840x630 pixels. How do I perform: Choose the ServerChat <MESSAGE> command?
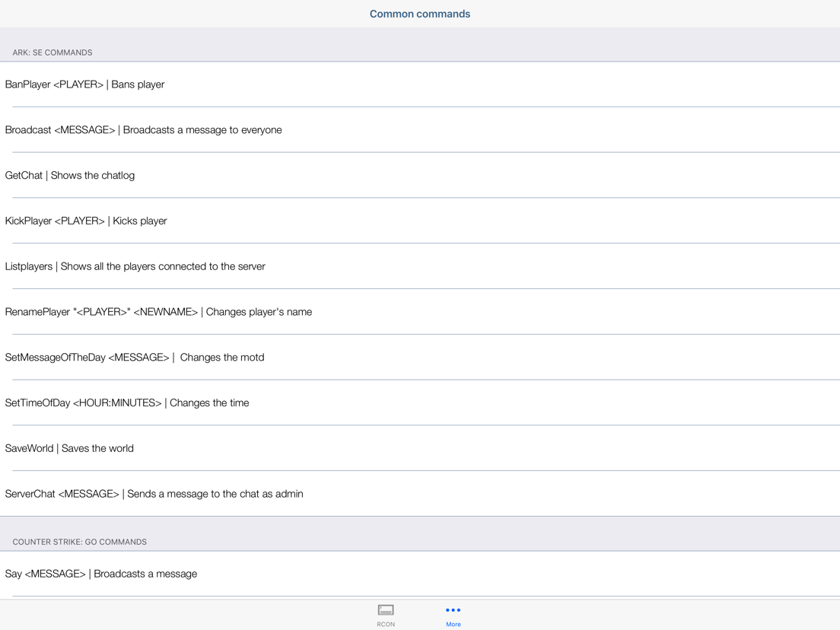420,494
